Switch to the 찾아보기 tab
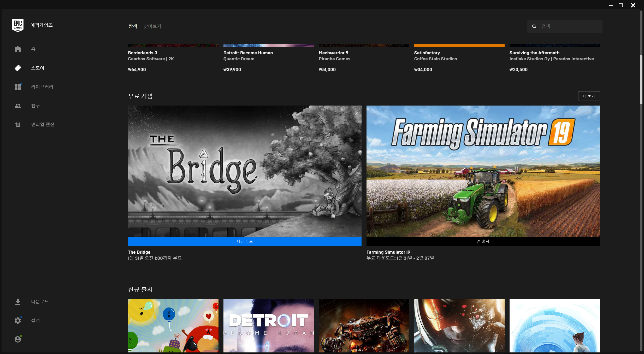 (x=152, y=26)
